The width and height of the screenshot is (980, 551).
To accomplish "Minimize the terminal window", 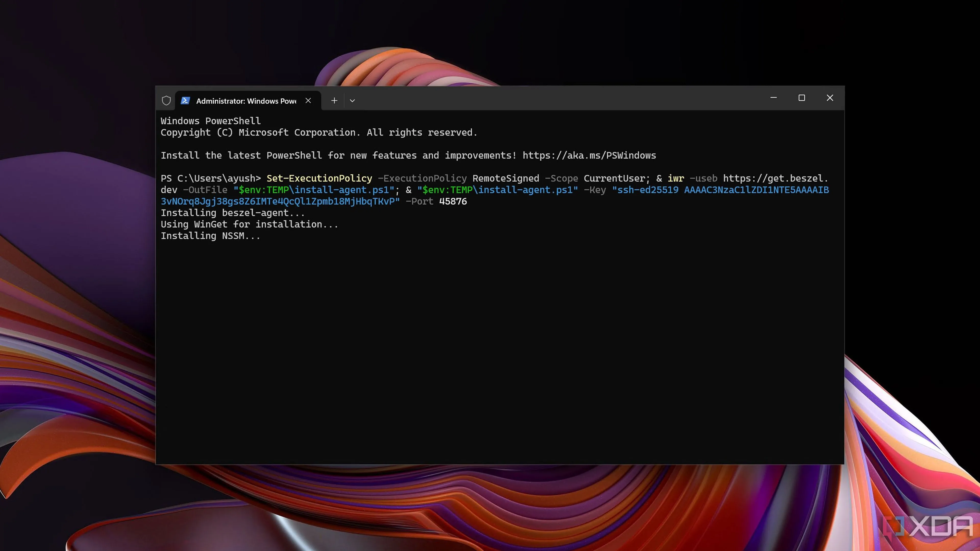I will [x=774, y=98].
